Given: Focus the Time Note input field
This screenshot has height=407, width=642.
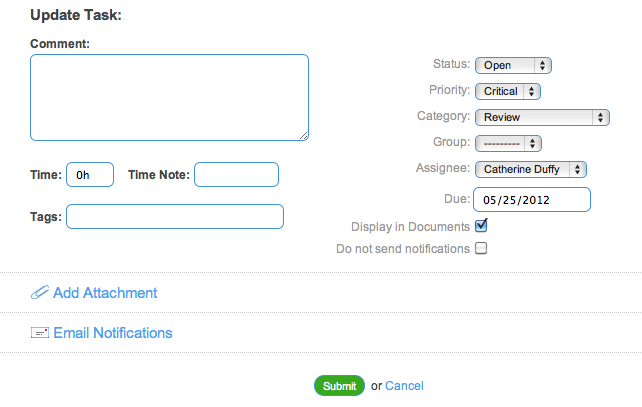Looking at the screenshot, I should [x=236, y=175].
